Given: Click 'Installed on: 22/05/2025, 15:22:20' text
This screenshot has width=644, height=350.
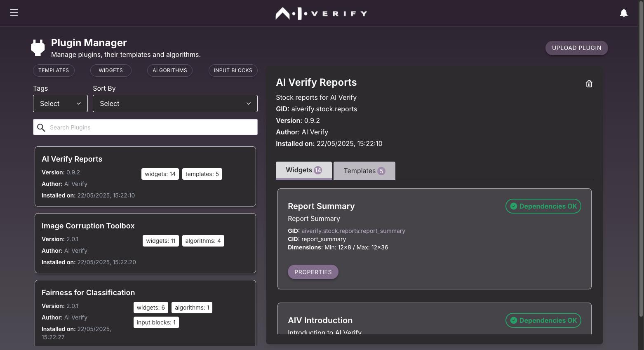Looking at the screenshot, I should 89,262.
